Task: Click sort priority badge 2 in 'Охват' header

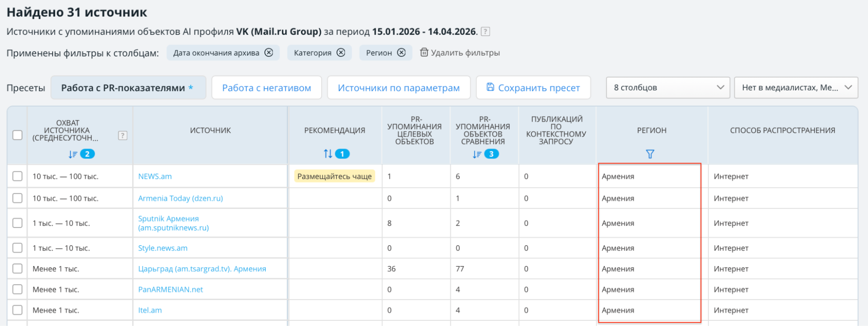Action: [x=87, y=154]
